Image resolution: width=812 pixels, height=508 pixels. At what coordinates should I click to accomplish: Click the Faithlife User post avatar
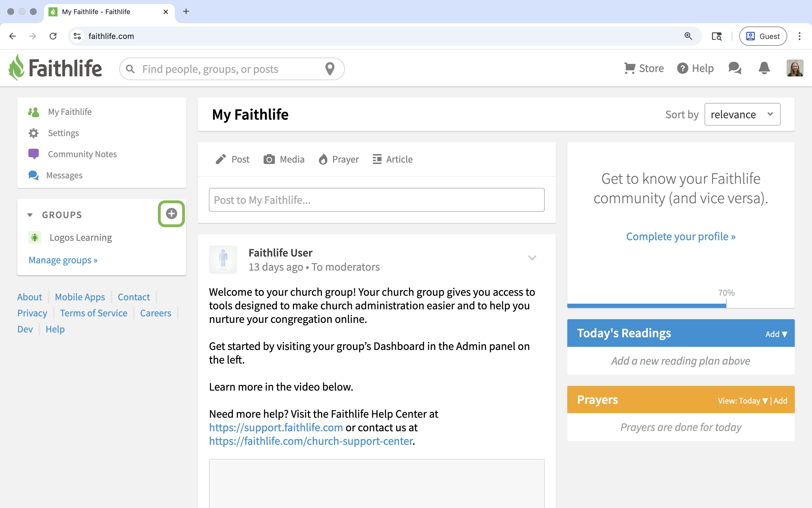tap(223, 259)
